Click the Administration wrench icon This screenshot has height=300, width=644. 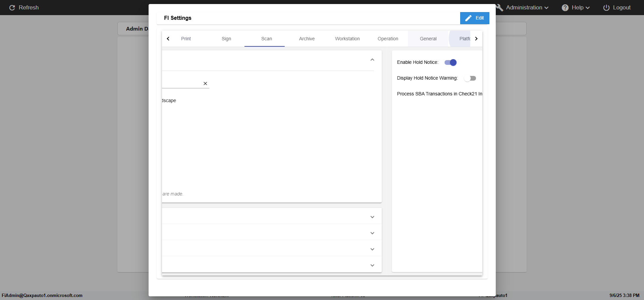tap(500, 8)
